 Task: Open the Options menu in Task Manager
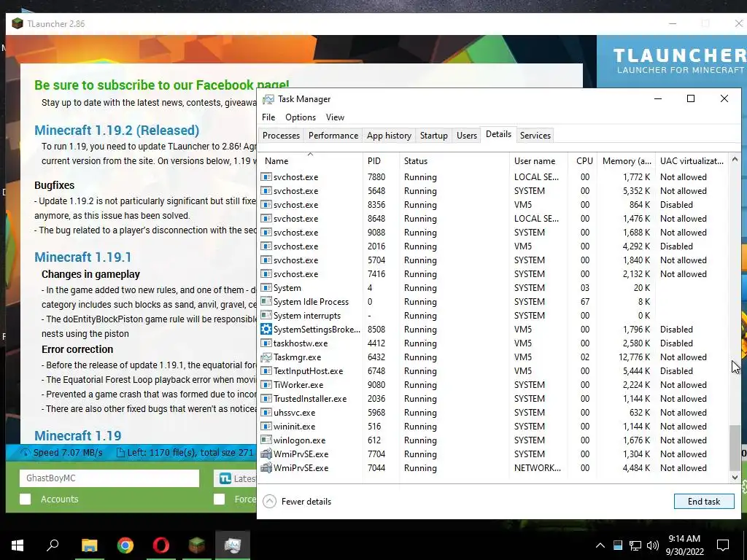(x=300, y=117)
